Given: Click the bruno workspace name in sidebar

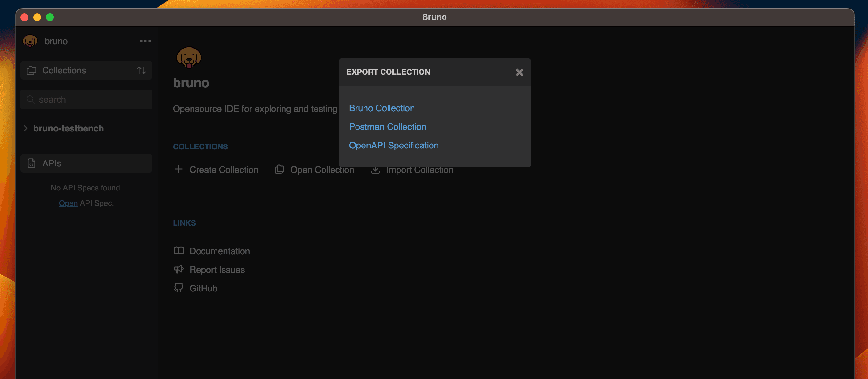Looking at the screenshot, I should coord(56,41).
